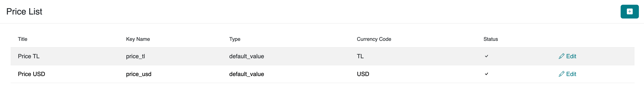This screenshot has width=644, height=90.
Task: Click the pencil icon in Price TL row
Action: [561, 56]
